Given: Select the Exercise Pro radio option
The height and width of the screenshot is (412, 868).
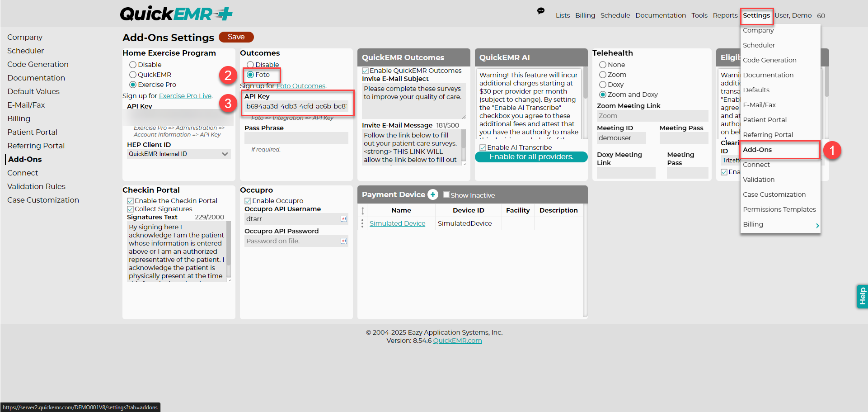Looking at the screenshot, I should (133, 85).
